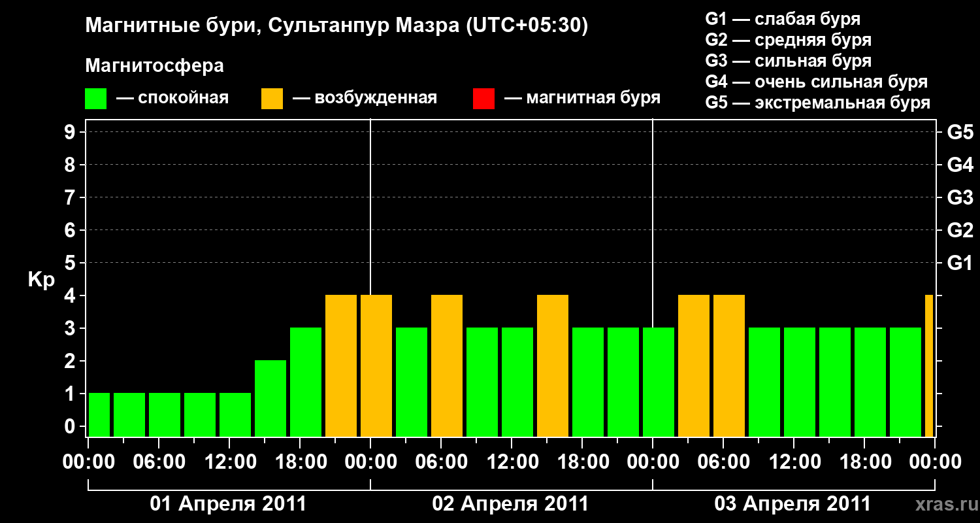Click the 'G2 — средняя буря' legend line

click(x=789, y=40)
